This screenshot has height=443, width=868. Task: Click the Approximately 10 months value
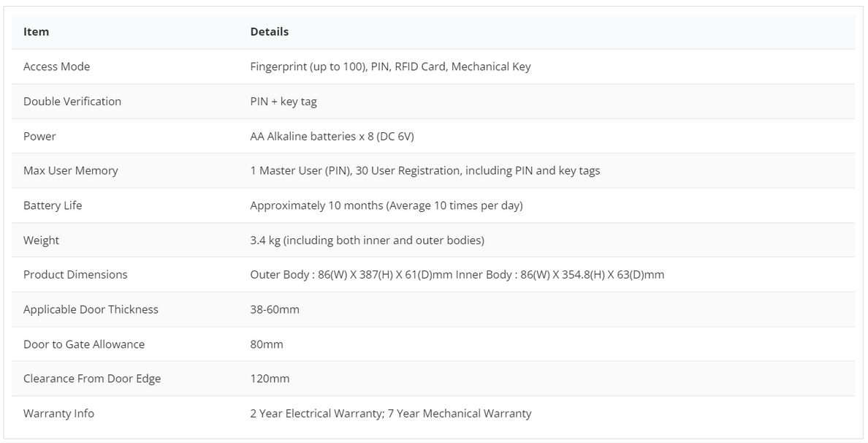(387, 205)
